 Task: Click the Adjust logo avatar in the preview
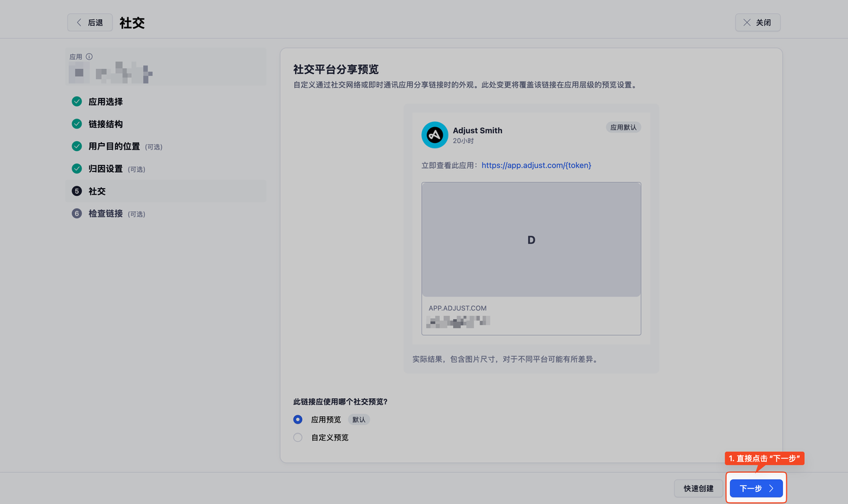[434, 135]
